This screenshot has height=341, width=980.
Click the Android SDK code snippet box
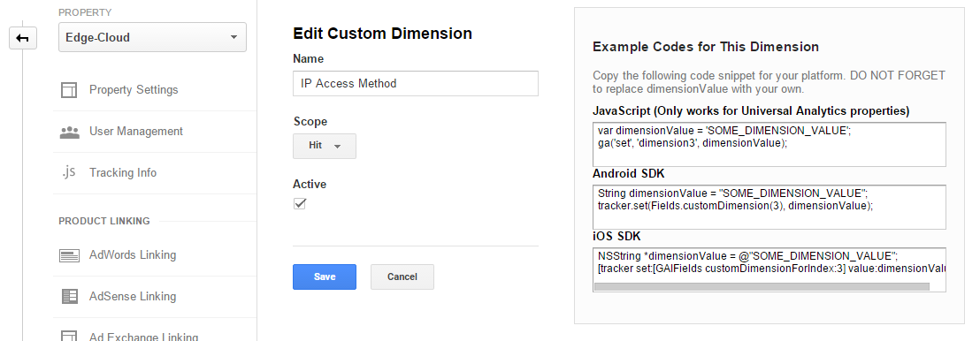pyautogui.click(x=769, y=207)
